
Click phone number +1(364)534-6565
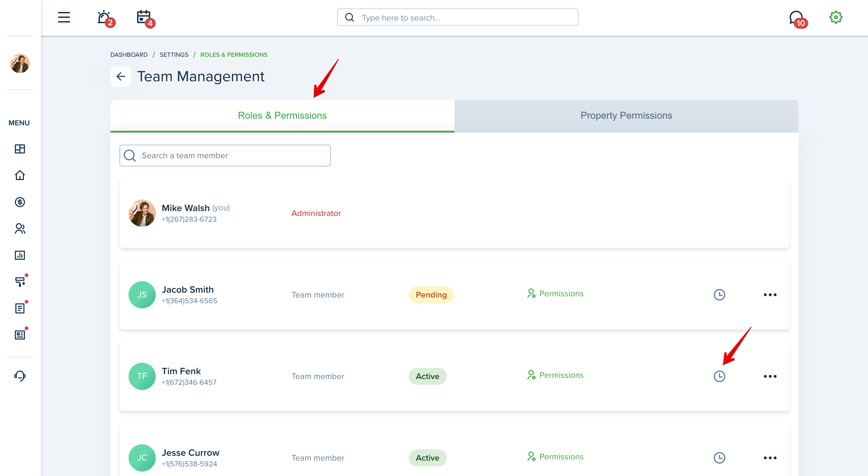pos(189,301)
